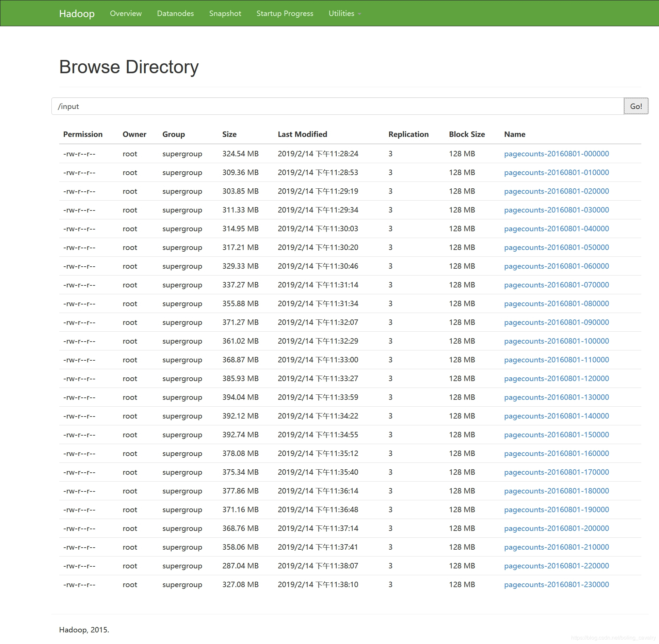This screenshot has height=644, width=659.
Task: Open pagecounts-20160801-090000 file details
Action: (556, 322)
